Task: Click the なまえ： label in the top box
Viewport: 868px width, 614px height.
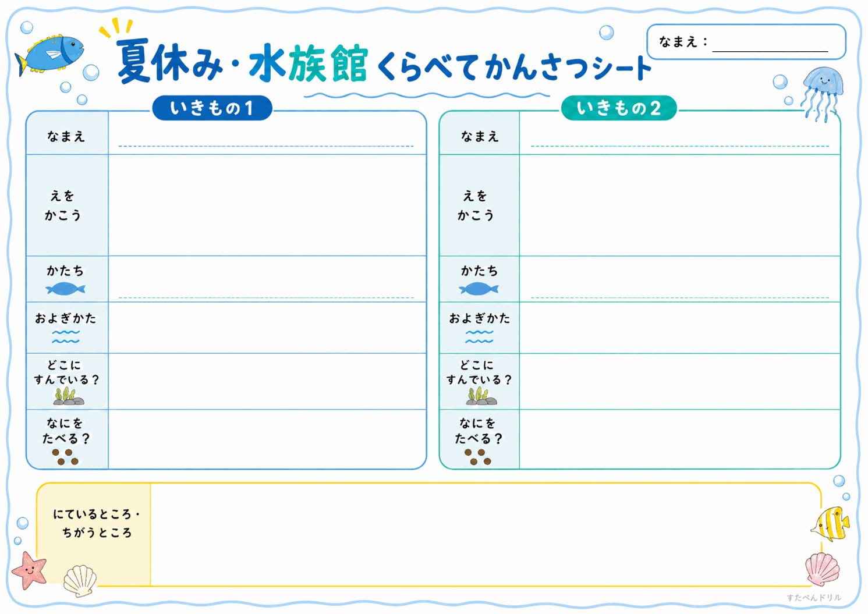Action: coord(683,42)
